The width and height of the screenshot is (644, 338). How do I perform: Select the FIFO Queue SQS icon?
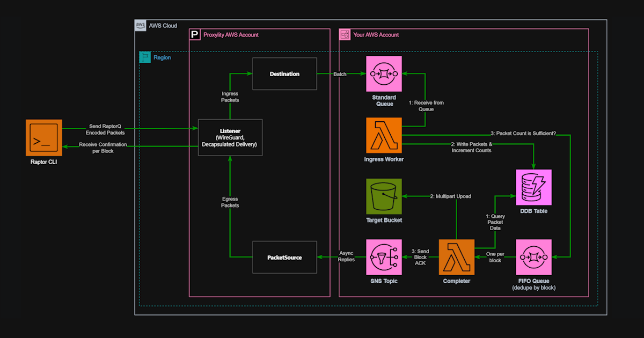(x=533, y=258)
